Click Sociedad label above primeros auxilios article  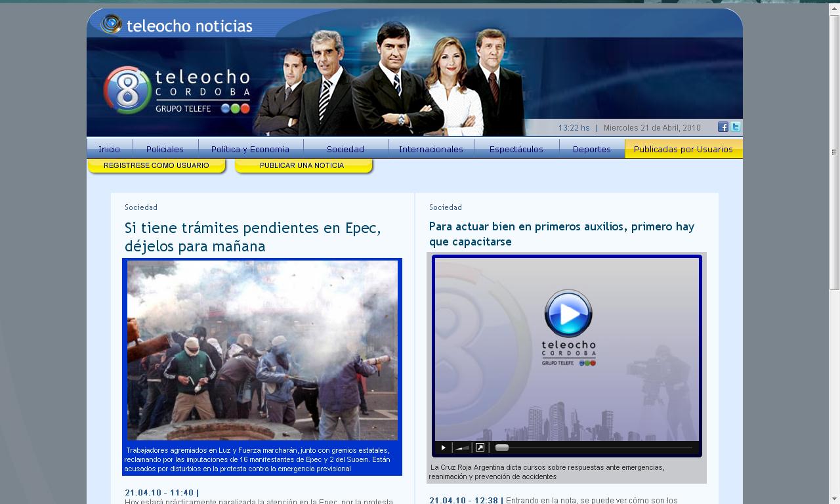coord(446,207)
